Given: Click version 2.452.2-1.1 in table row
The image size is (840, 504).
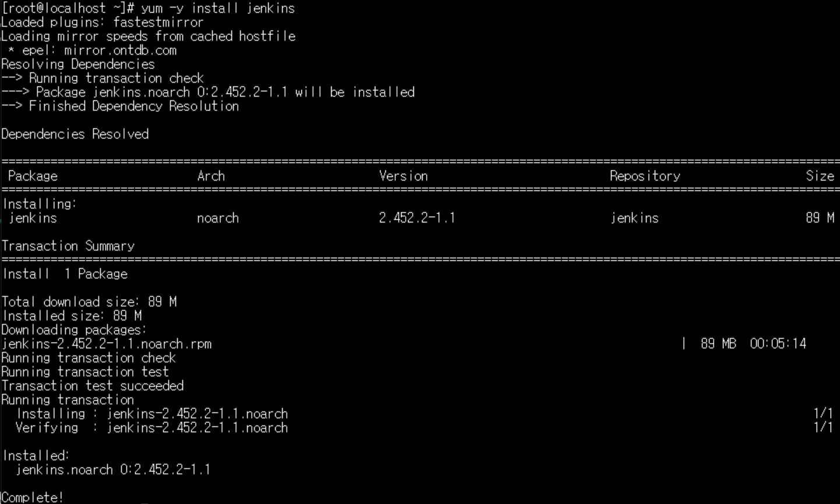Looking at the screenshot, I should click(x=417, y=218).
